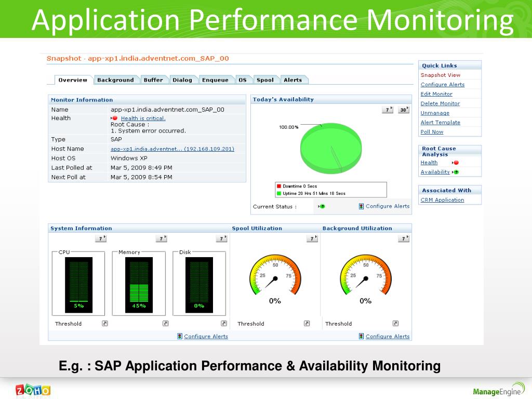The height and width of the screenshot is (399, 532).
Task: Click the Memory 45% usage gauge
Action: (x=139, y=285)
